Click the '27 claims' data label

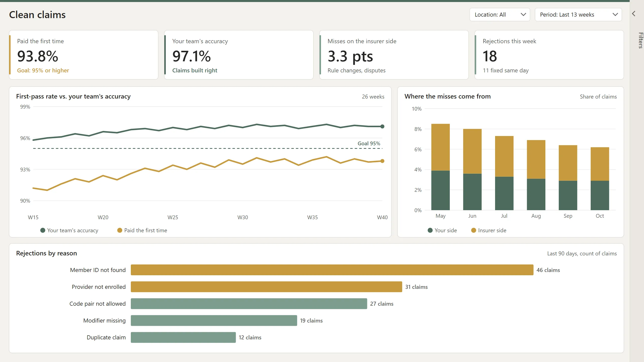tap(382, 304)
